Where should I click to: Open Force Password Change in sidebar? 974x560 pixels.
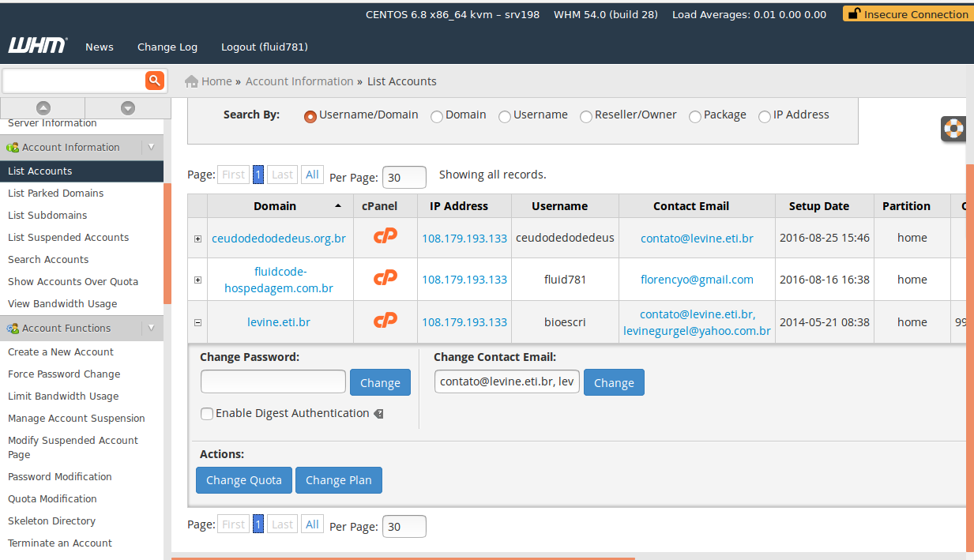coord(64,374)
